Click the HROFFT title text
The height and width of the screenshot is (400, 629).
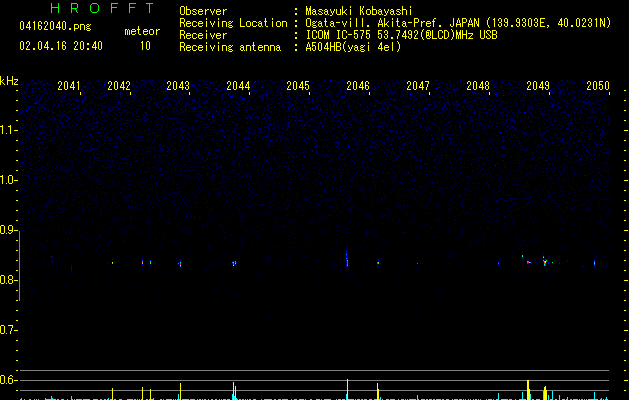point(102,8)
